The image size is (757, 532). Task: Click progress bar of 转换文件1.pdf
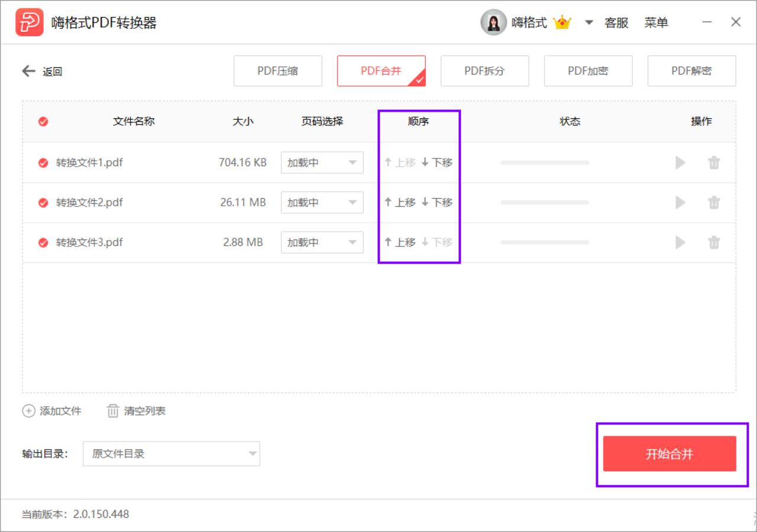point(545,163)
